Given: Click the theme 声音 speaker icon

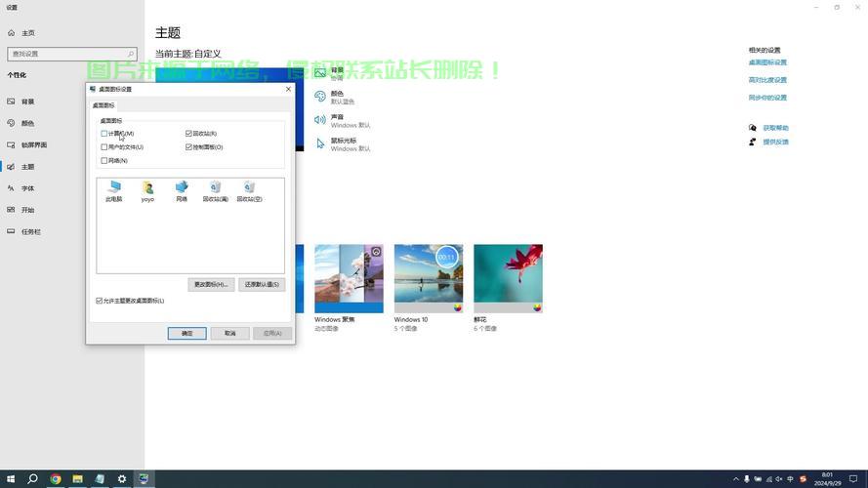Looking at the screenshot, I should [x=320, y=119].
